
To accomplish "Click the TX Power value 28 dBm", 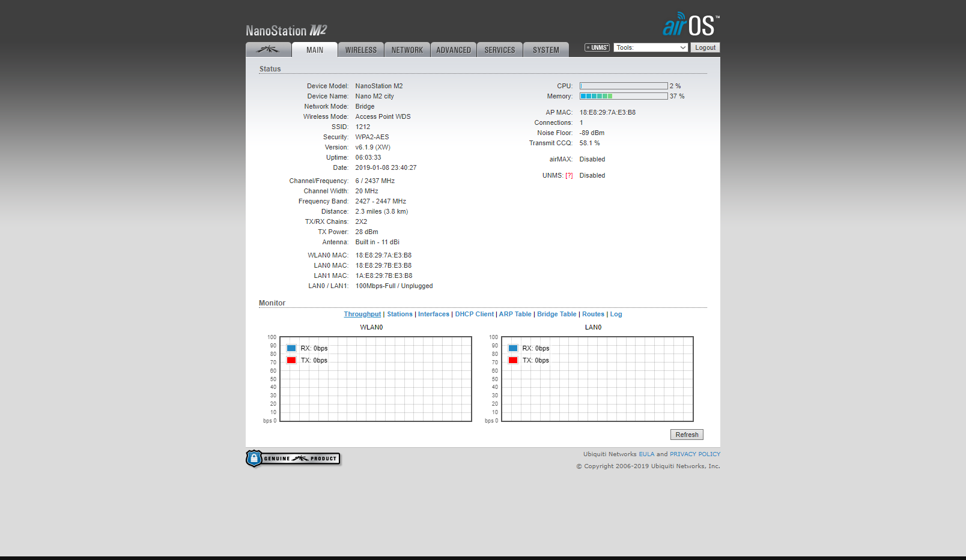I will (x=366, y=232).
